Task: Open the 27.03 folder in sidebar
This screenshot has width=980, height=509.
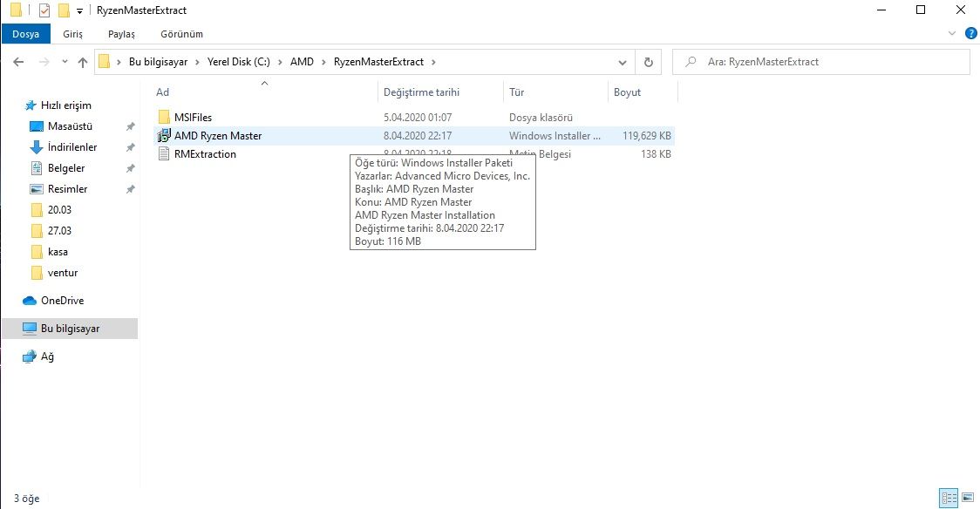Action: click(58, 230)
